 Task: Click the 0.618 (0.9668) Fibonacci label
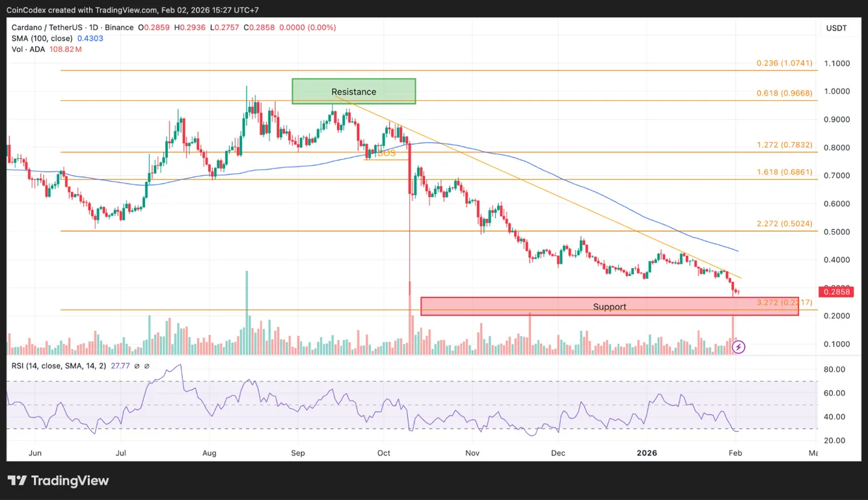click(784, 93)
